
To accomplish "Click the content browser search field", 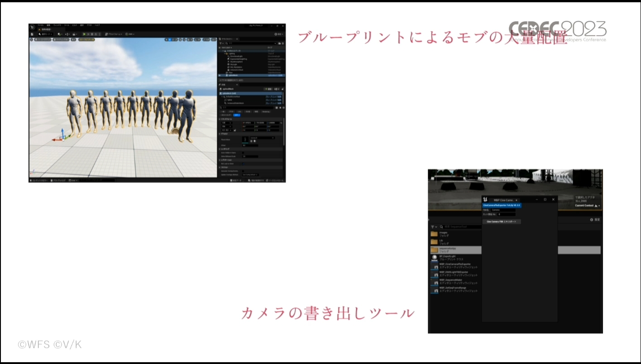I will (460, 227).
